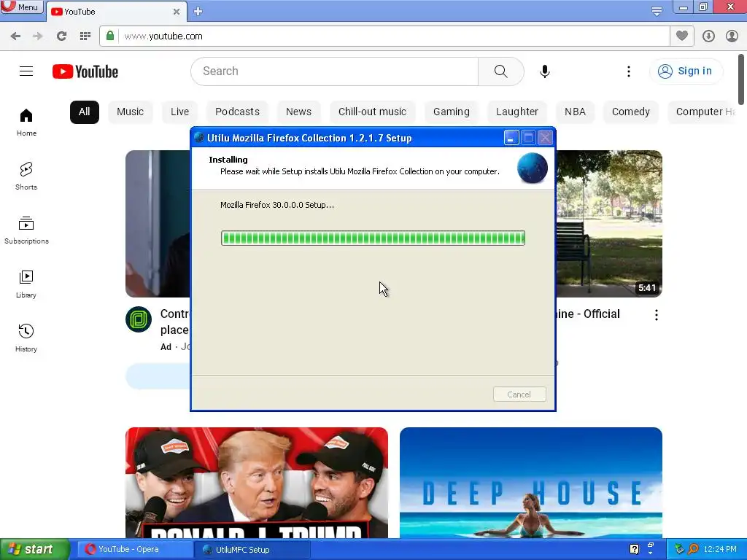Close the YouTube tab
This screenshot has width=747, height=560.
[177, 12]
